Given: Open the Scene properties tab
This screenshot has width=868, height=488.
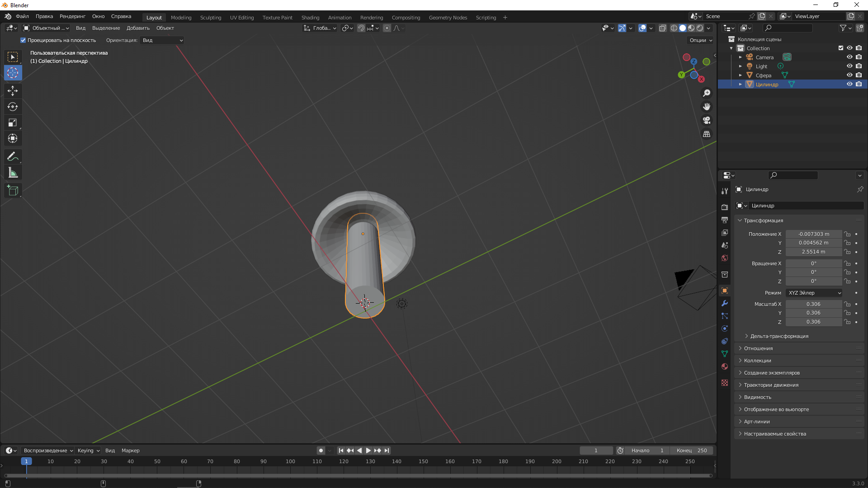Looking at the screenshot, I should click(725, 245).
